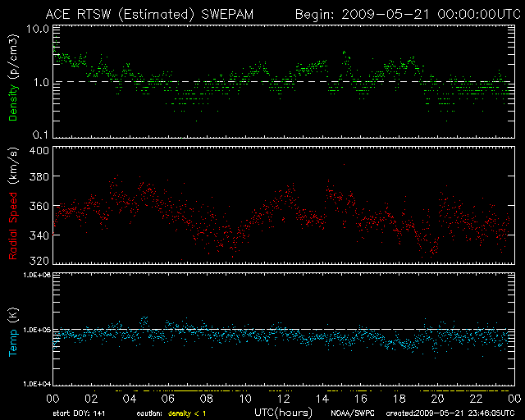Click the '320' speed tick label
This screenshot has width=525, height=420.
click(39, 261)
